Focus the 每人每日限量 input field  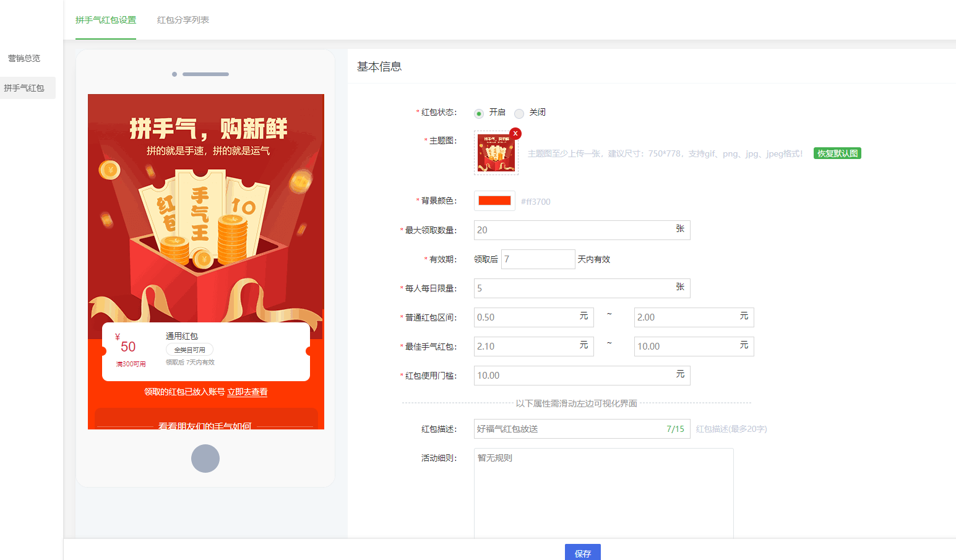coord(572,288)
